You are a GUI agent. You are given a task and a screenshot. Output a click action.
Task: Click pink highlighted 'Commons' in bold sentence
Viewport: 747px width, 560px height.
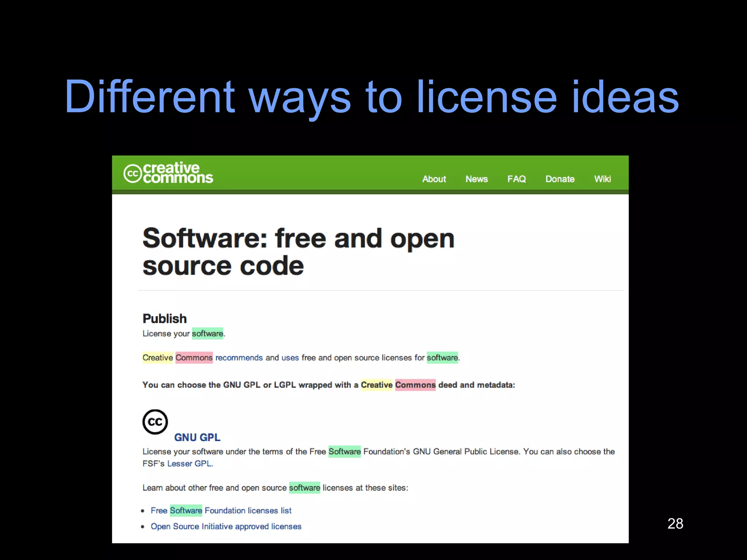tap(415, 385)
